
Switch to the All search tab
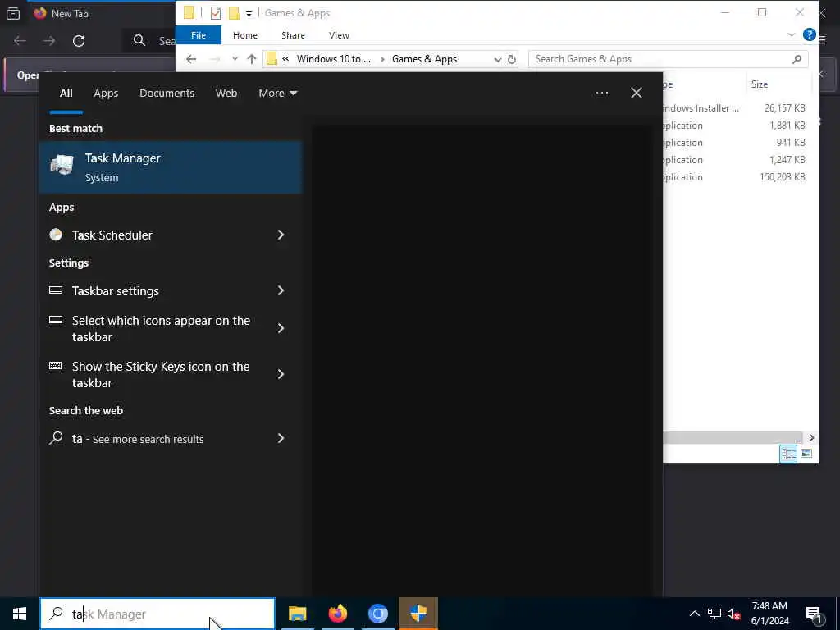pos(66,94)
